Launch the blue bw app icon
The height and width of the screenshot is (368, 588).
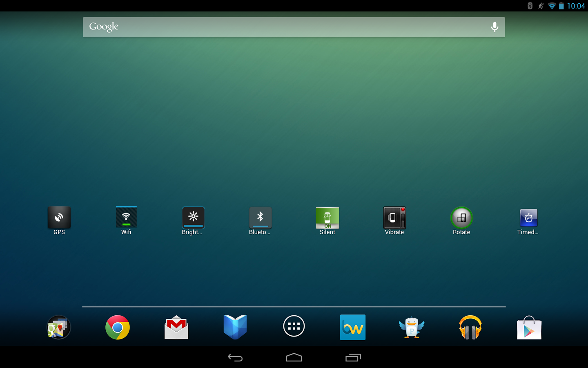tap(353, 327)
